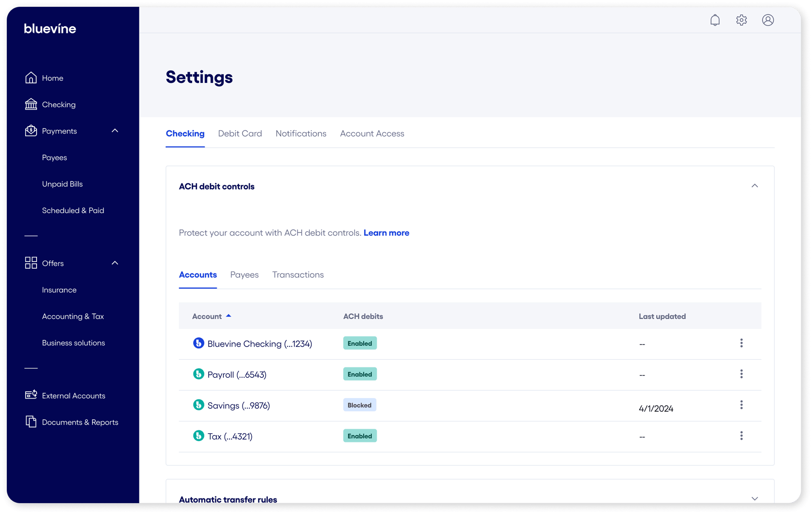Viewport: 812px width, 514px height.
Task: Switch to the Payees tab in ACH controls
Action: click(x=244, y=275)
